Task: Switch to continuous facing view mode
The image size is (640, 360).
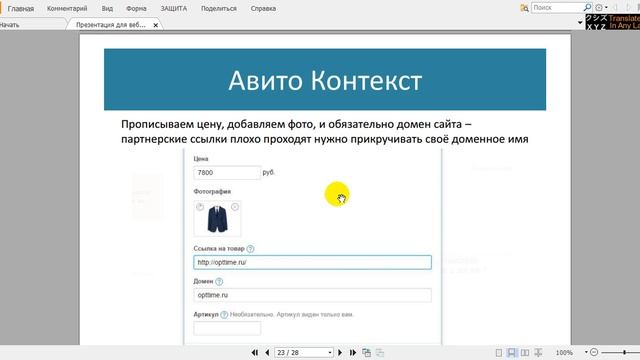Action: 538,352
